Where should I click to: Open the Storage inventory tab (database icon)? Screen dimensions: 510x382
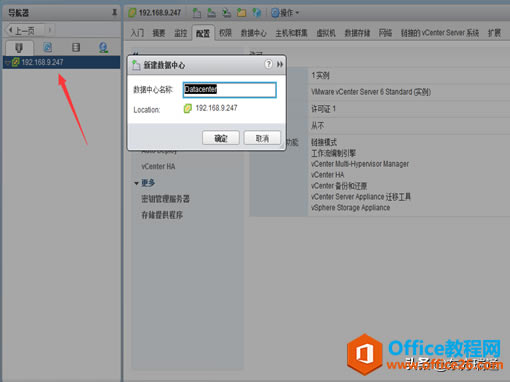pos(76,47)
